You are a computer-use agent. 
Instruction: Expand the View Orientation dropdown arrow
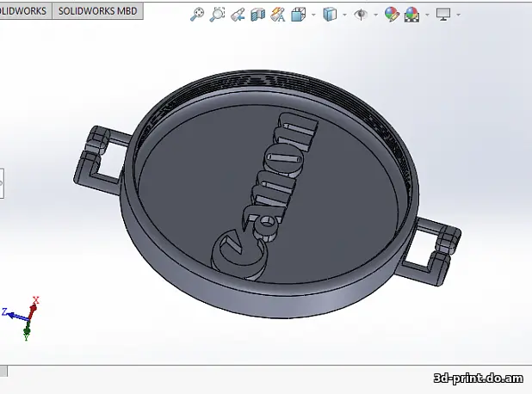312,15
